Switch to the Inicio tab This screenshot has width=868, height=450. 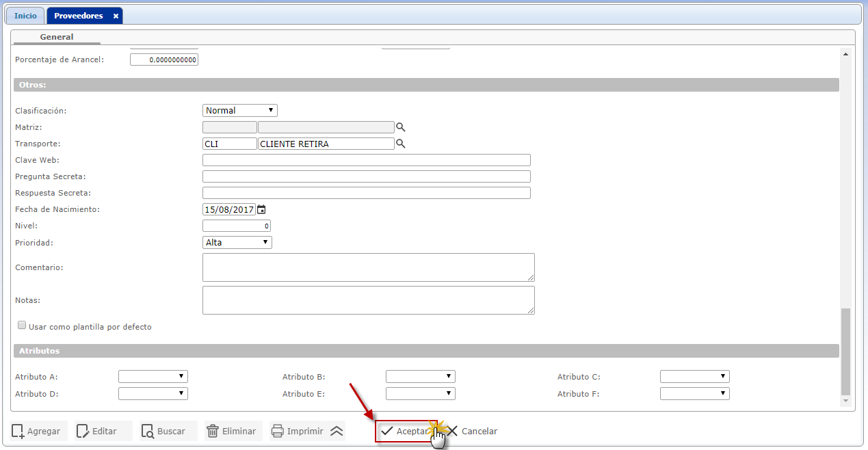[x=25, y=16]
